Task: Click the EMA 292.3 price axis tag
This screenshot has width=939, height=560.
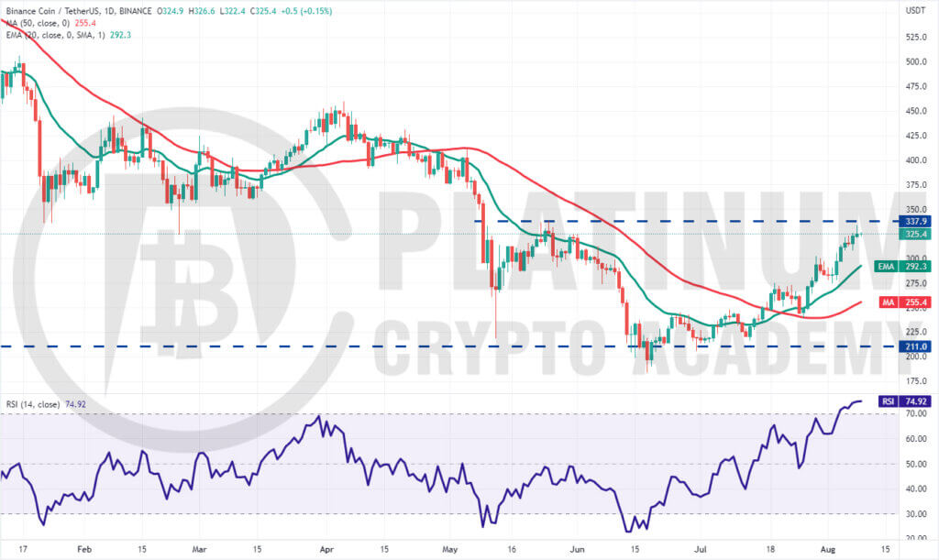Action: [902, 267]
